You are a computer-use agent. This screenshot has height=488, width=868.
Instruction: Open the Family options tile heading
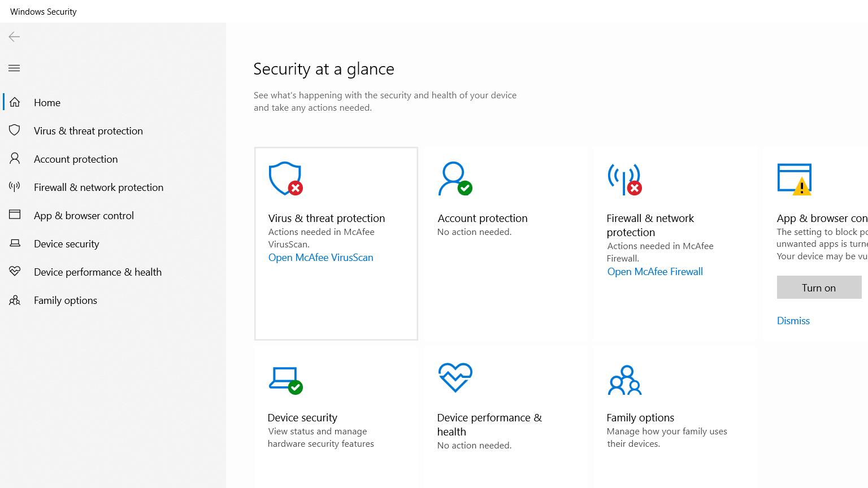pos(640,418)
